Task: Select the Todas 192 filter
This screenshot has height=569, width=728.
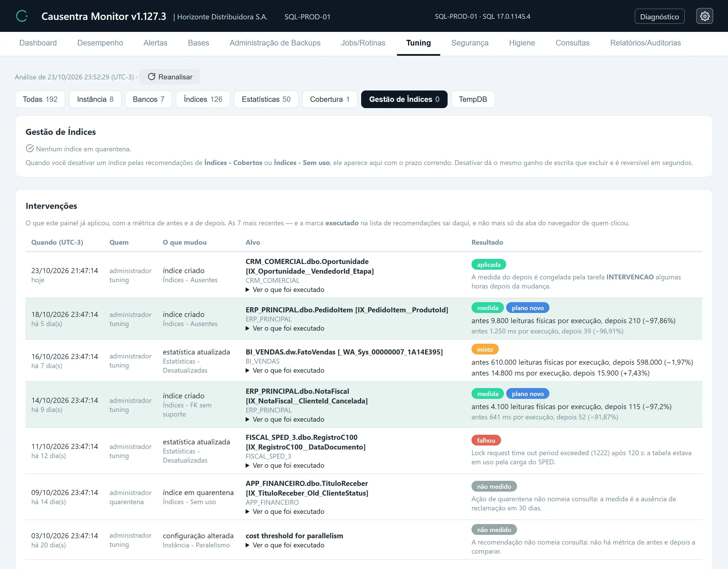Action: pyautogui.click(x=40, y=99)
